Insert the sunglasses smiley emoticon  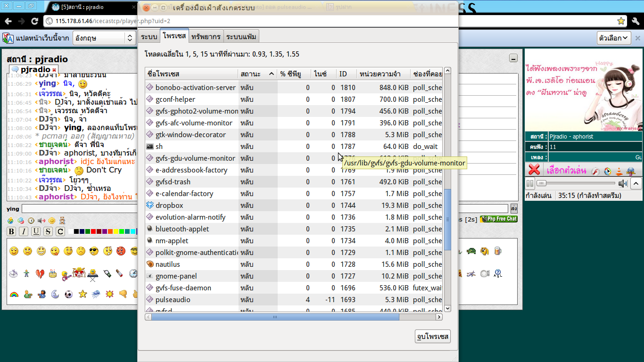(x=94, y=251)
